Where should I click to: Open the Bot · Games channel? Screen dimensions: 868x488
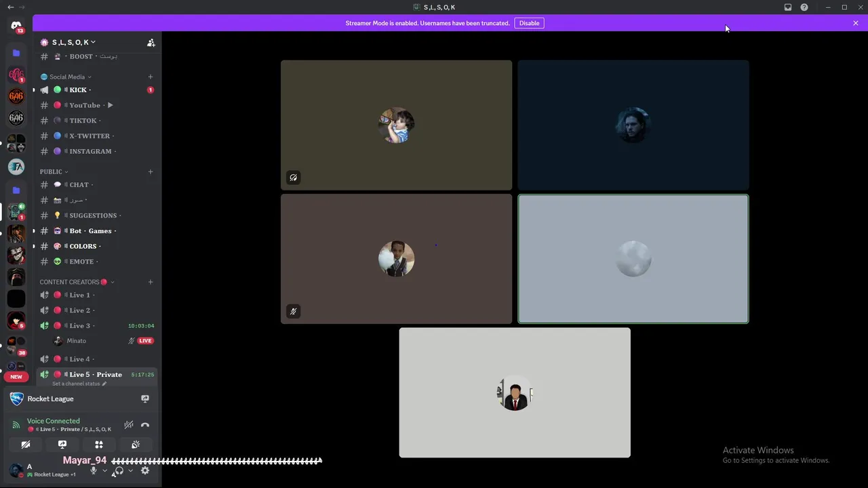click(96, 230)
